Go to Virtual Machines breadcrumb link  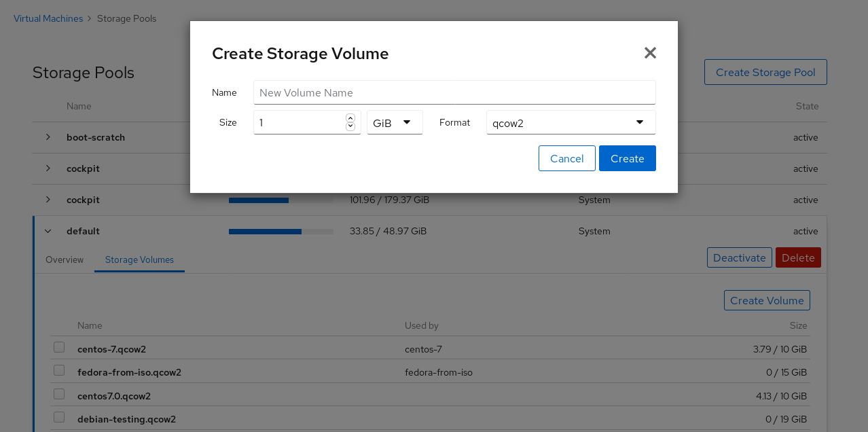48,18
